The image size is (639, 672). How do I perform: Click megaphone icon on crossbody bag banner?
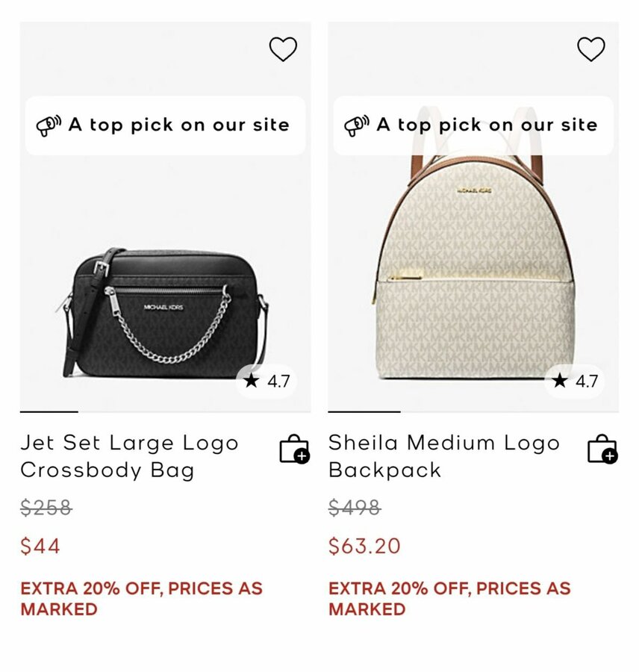[49, 125]
